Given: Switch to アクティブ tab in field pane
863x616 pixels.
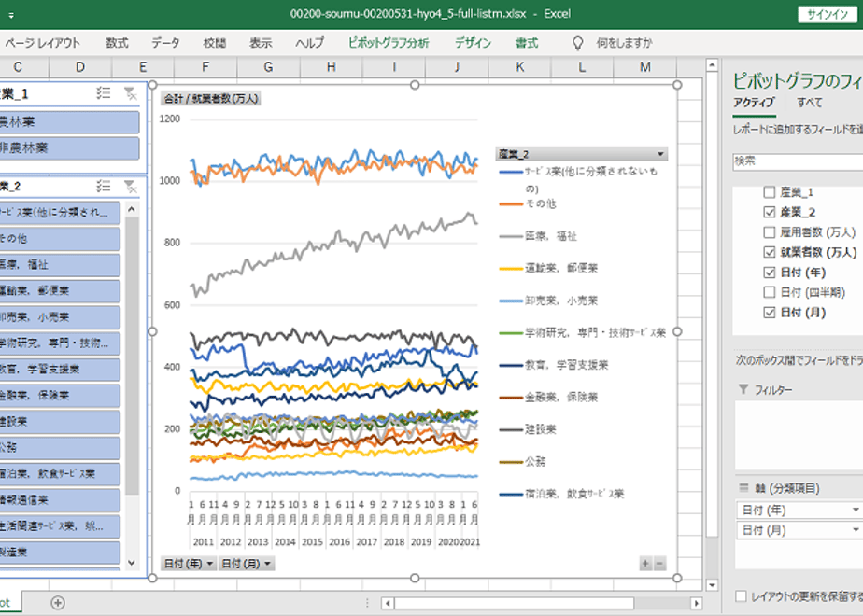Looking at the screenshot, I should [754, 103].
